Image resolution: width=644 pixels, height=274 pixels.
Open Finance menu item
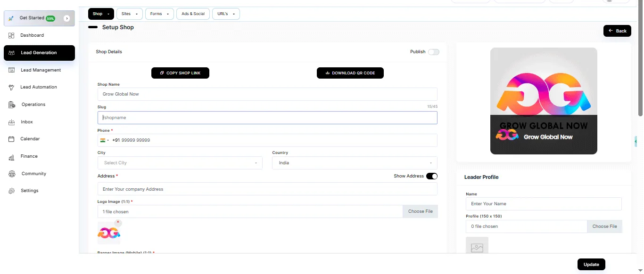click(29, 156)
